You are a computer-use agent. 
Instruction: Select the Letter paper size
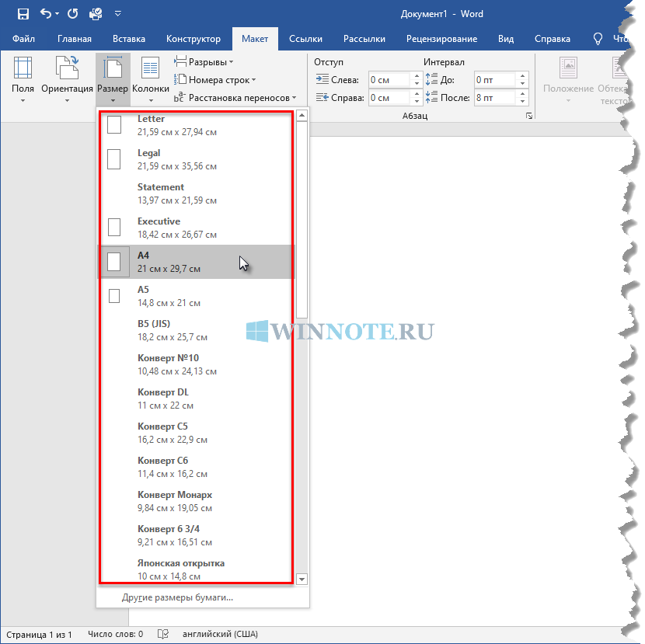tap(197, 125)
